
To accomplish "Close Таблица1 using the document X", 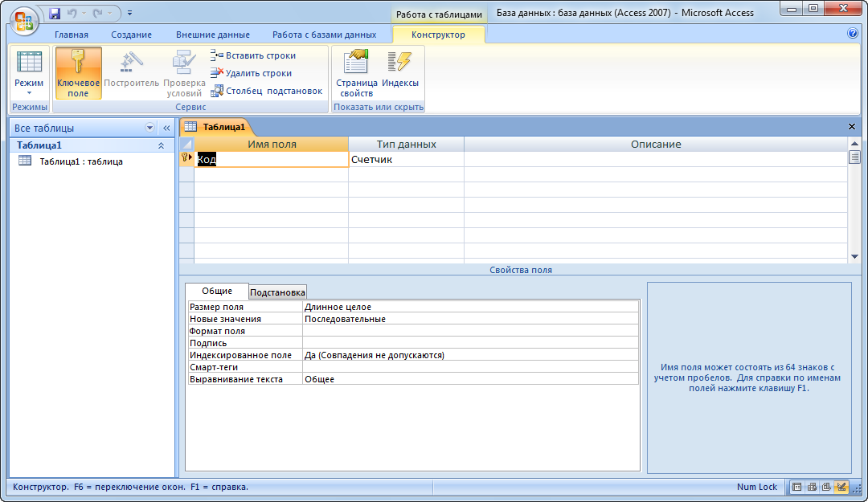I will [852, 127].
